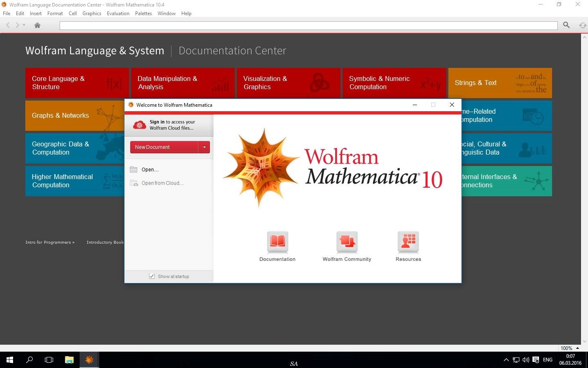Click vertical scrollbar in documentation window
Screen dimensions: 588x368
tap(584, 189)
